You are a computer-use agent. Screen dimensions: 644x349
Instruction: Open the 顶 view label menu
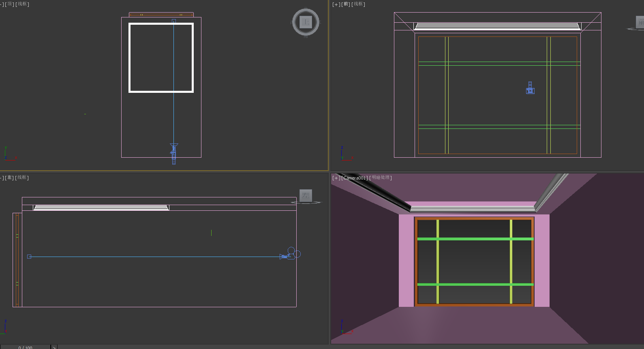pos(10,4)
